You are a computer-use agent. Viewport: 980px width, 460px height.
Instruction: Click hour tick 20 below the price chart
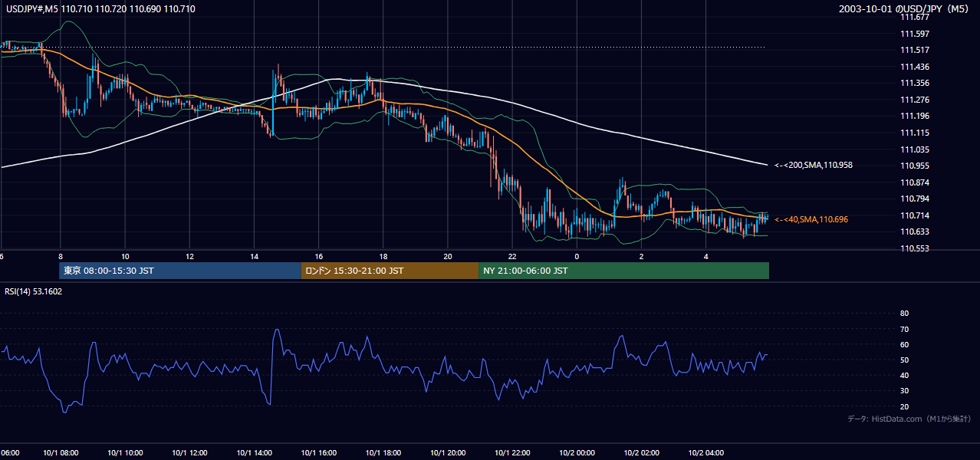pyautogui.click(x=448, y=256)
